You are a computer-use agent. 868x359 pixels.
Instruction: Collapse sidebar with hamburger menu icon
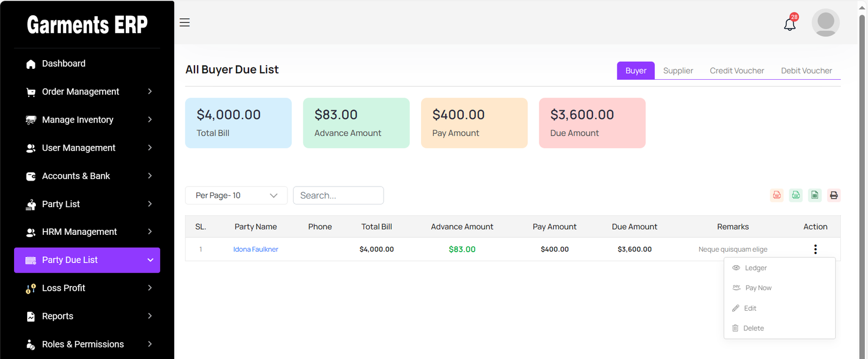[x=184, y=23]
